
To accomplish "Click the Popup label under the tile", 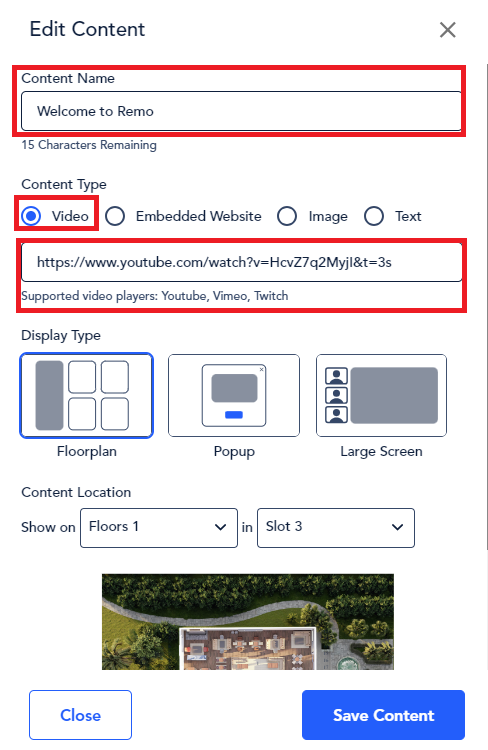I will pyautogui.click(x=234, y=451).
